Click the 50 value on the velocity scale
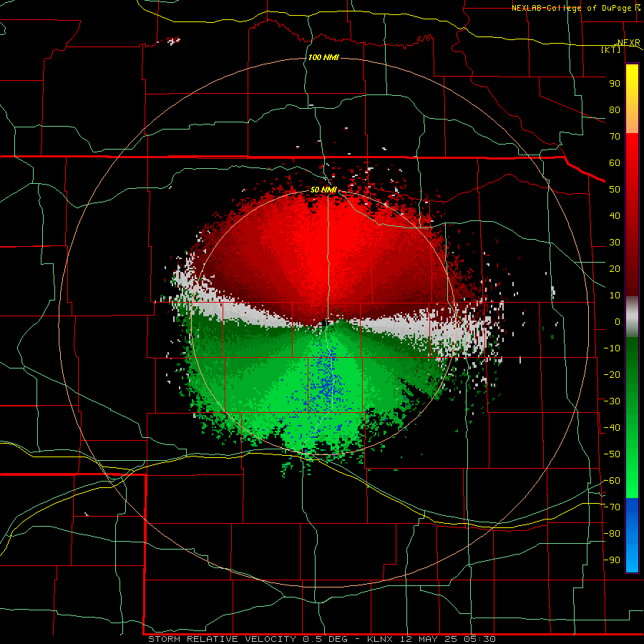644x644 pixels. pyautogui.click(x=615, y=190)
